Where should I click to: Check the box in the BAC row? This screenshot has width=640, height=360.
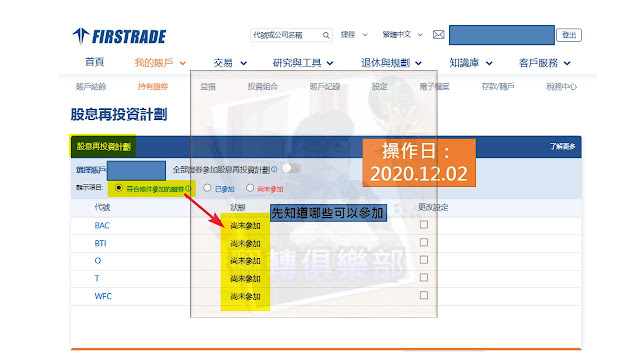pyautogui.click(x=424, y=224)
